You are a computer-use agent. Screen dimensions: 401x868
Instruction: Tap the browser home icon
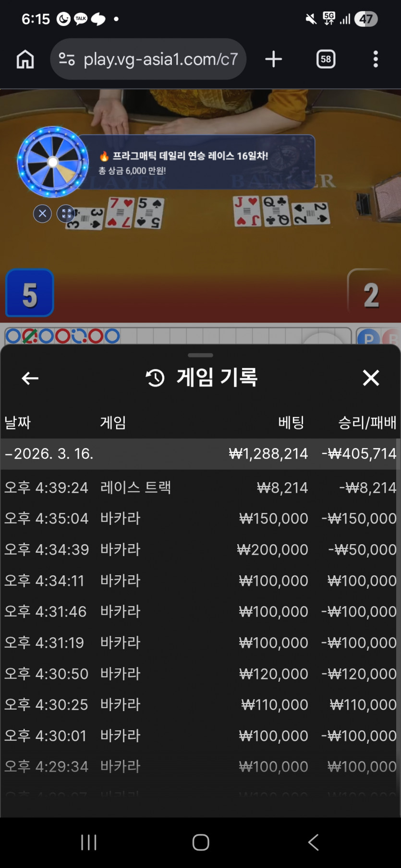25,59
